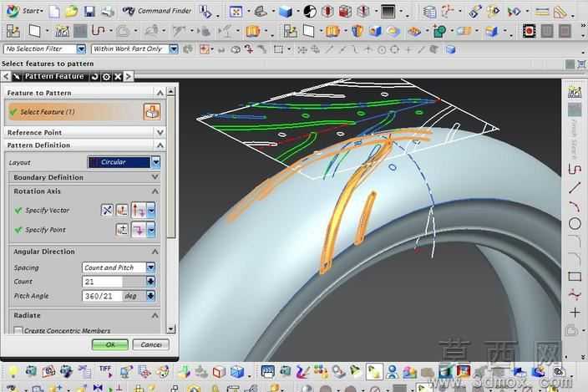Click the sketch curve icon in second toolbar
Image resolution: width=588 pixels, height=392 pixels.
(x=98, y=31)
